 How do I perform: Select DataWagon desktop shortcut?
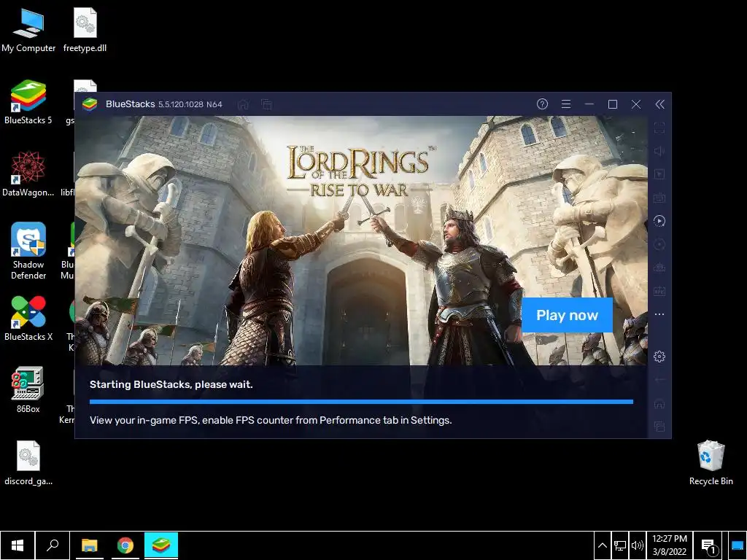point(28,174)
